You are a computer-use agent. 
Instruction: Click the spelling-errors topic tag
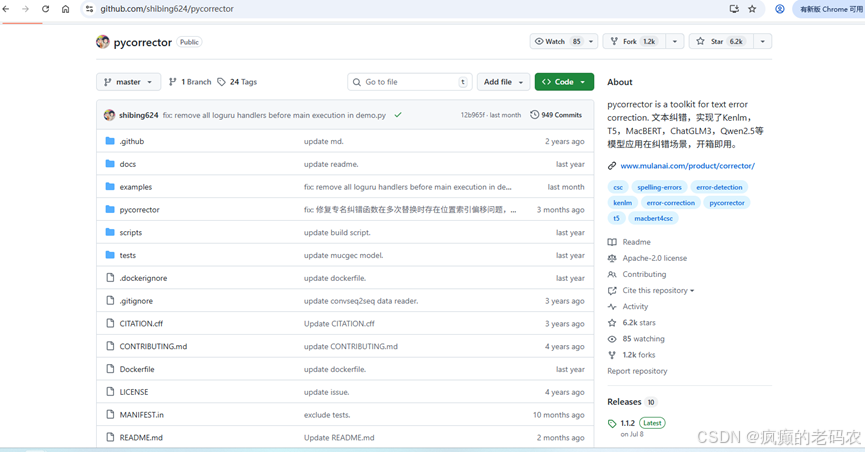click(659, 187)
